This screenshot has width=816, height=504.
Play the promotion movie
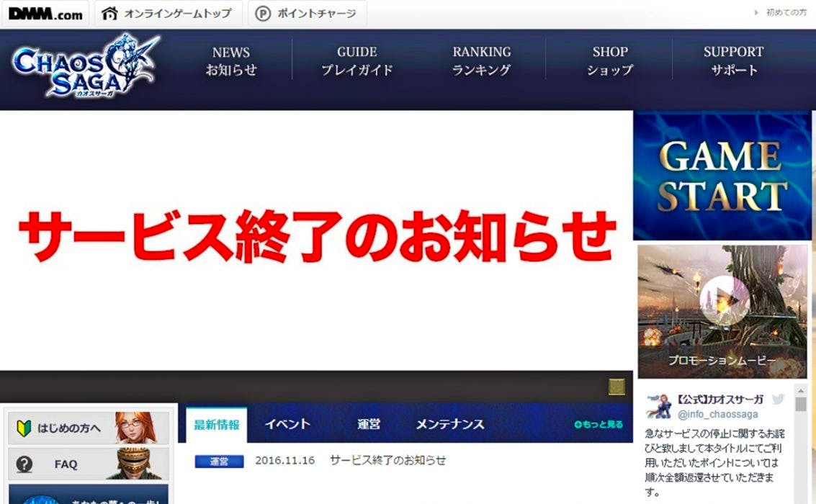coord(725,301)
